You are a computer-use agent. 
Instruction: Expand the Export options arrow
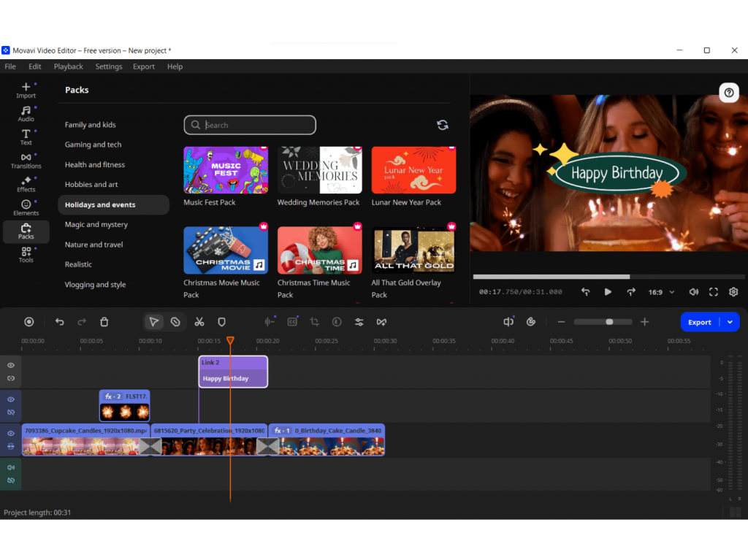[730, 322]
